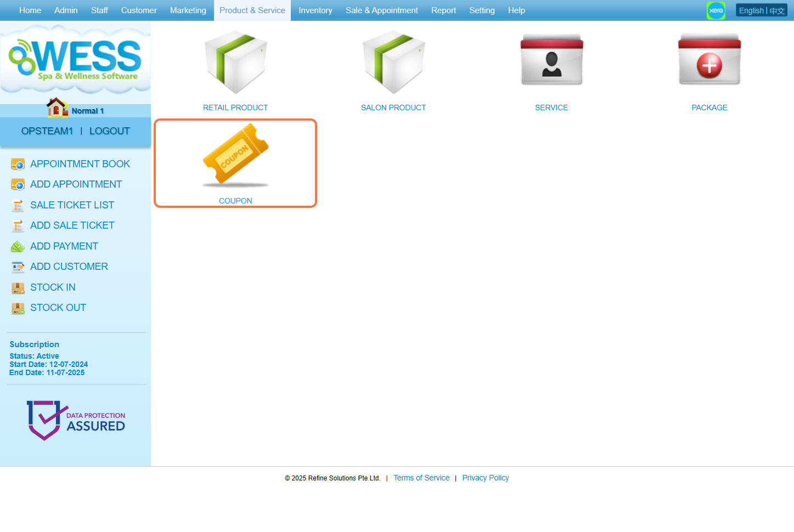Click the WESS Spa & Wellness logo
Screen dimensions: 794x532
pos(75,59)
